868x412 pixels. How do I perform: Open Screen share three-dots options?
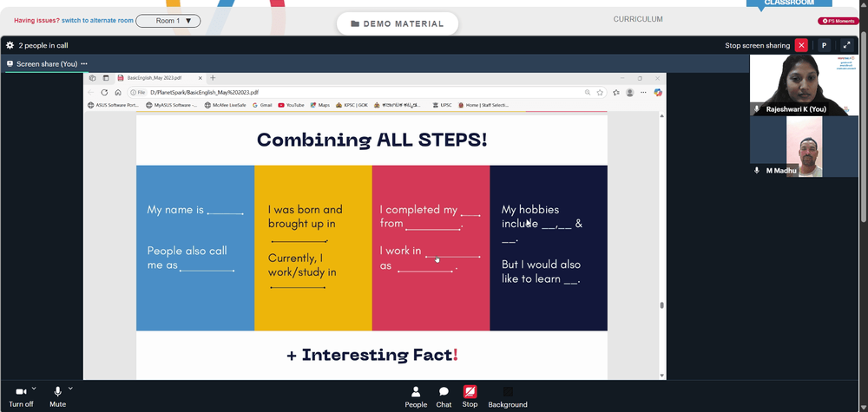84,63
